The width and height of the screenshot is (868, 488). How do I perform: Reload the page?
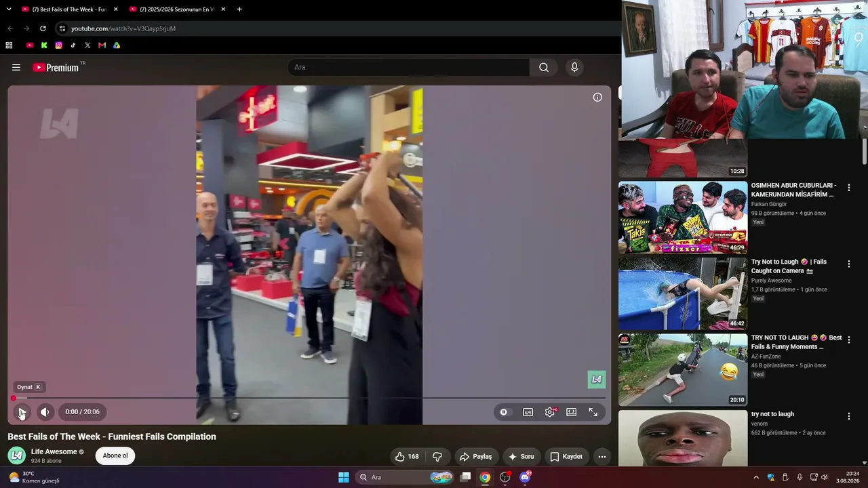point(43,28)
